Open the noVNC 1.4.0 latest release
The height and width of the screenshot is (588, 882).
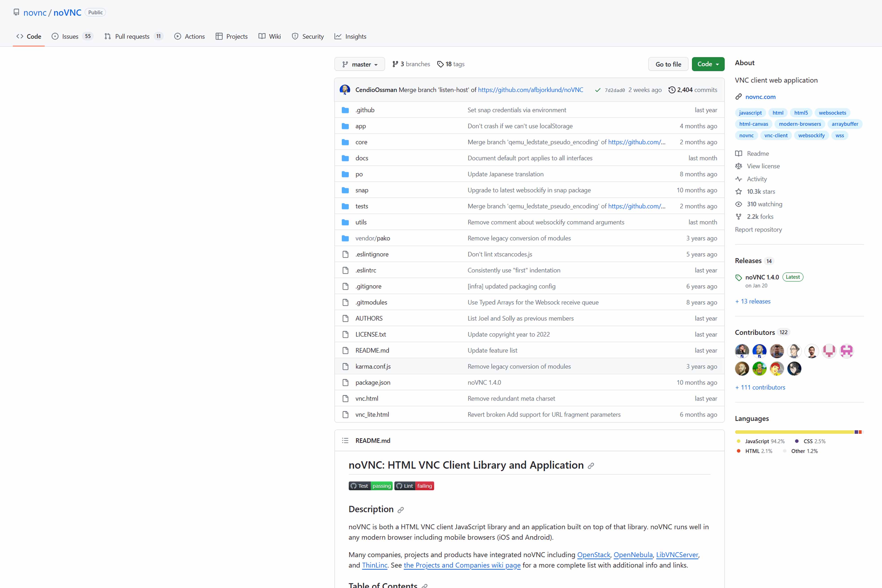click(x=762, y=277)
